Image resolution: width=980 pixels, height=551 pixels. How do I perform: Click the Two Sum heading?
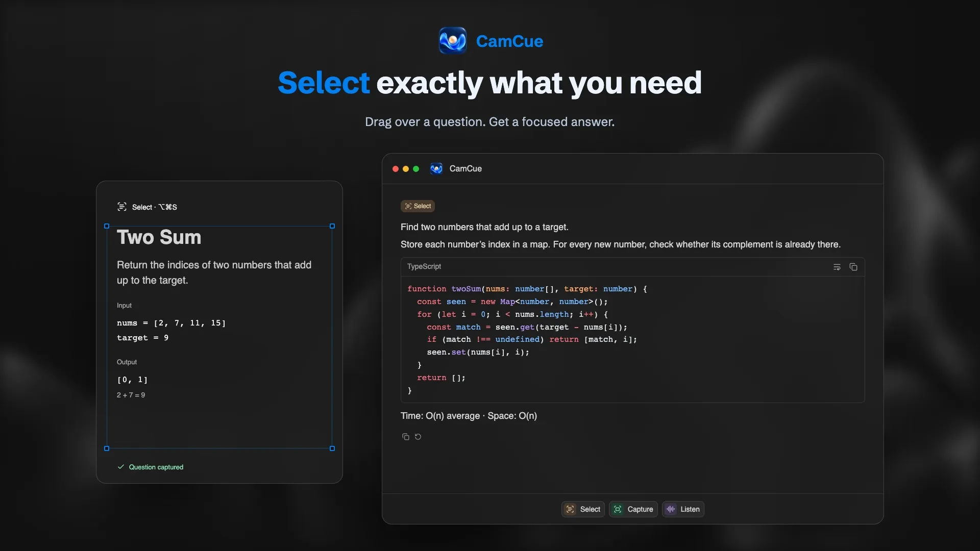click(x=159, y=237)
